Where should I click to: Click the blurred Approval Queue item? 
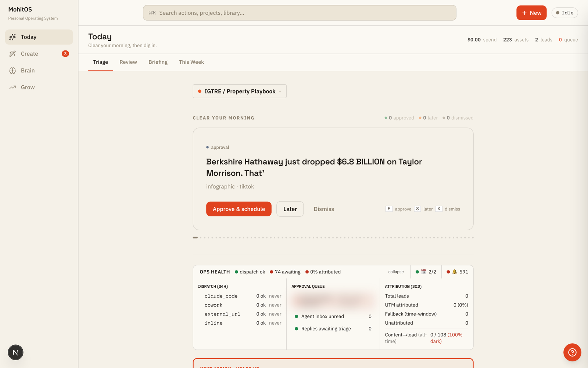[x=333, y=301]
